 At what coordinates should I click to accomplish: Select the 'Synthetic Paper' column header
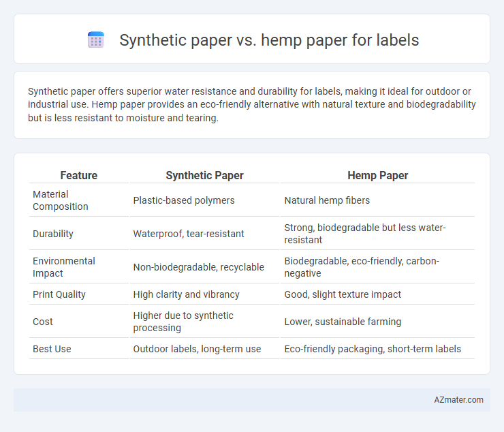204,175
